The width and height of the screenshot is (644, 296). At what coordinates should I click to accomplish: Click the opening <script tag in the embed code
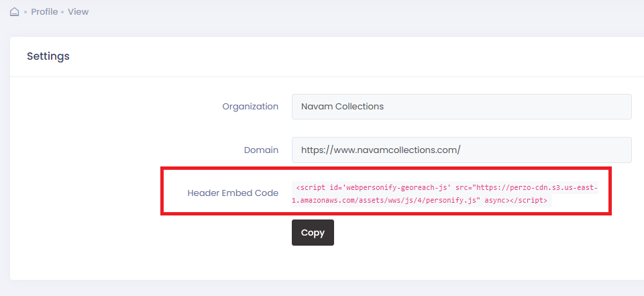pos(309,187)
